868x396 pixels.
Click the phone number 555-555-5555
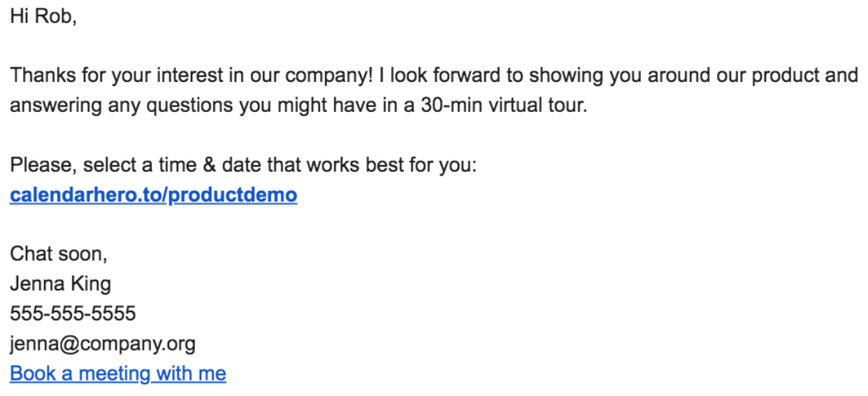(x=73, y=313)
